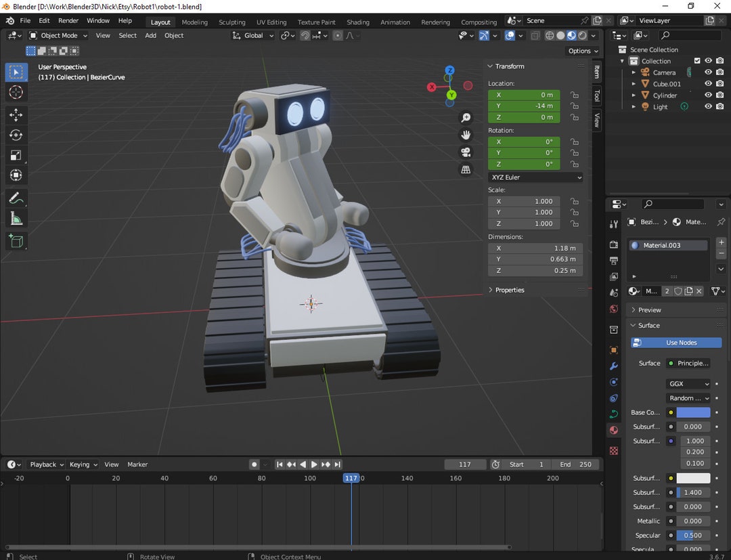Open the Modifier properties wrench icon

(614, 366)
